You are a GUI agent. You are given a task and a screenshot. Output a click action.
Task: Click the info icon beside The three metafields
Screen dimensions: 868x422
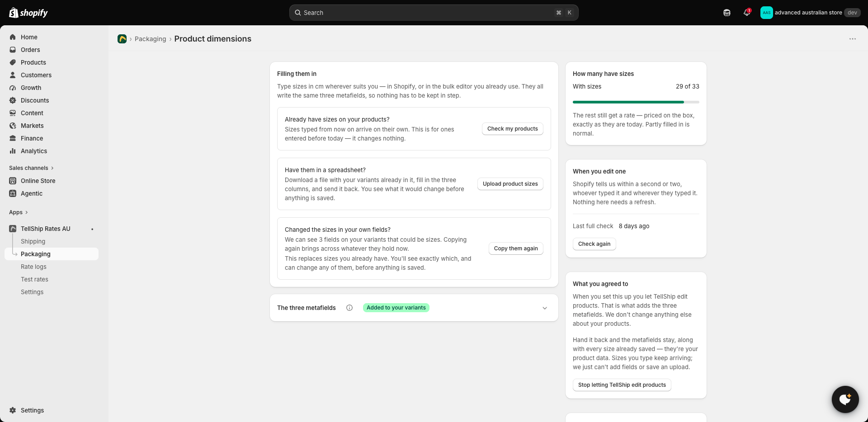(349, 308)
